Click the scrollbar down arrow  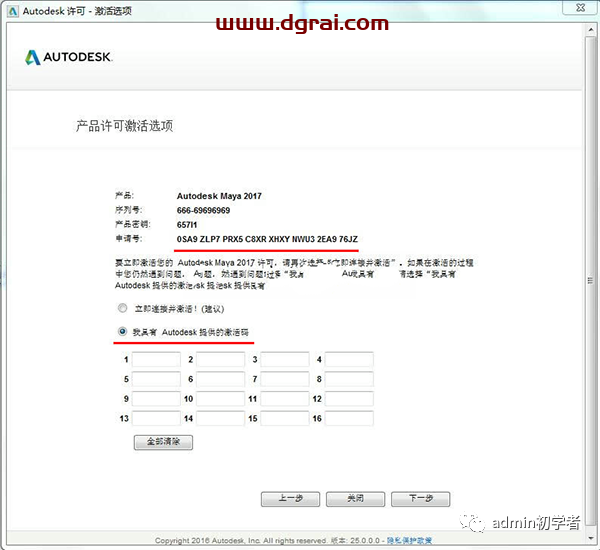point(590,539)
